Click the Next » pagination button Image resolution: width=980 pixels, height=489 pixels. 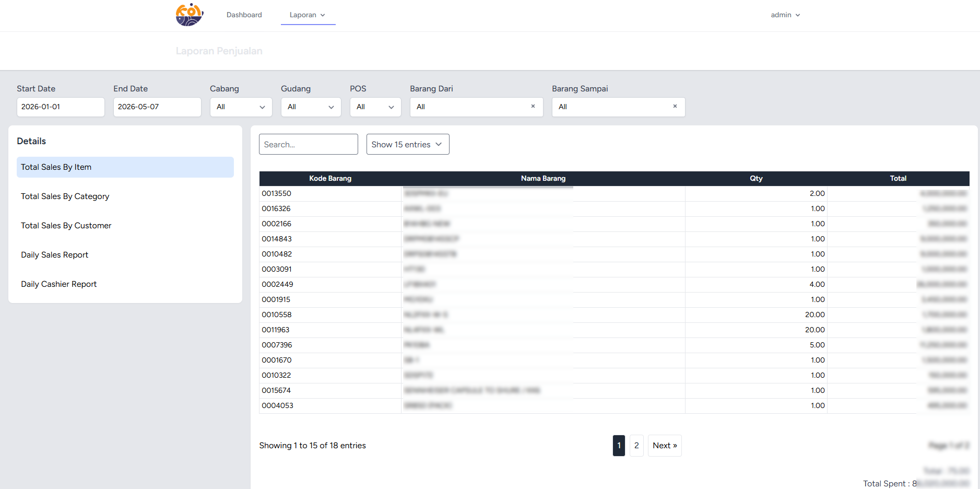(x=665, y=446)
